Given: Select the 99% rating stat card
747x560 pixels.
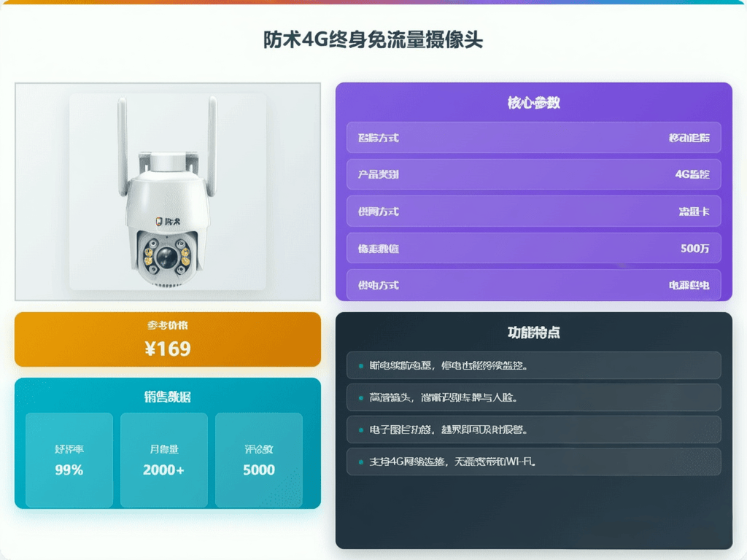Looking at the screenshot, I should (69, 460).
